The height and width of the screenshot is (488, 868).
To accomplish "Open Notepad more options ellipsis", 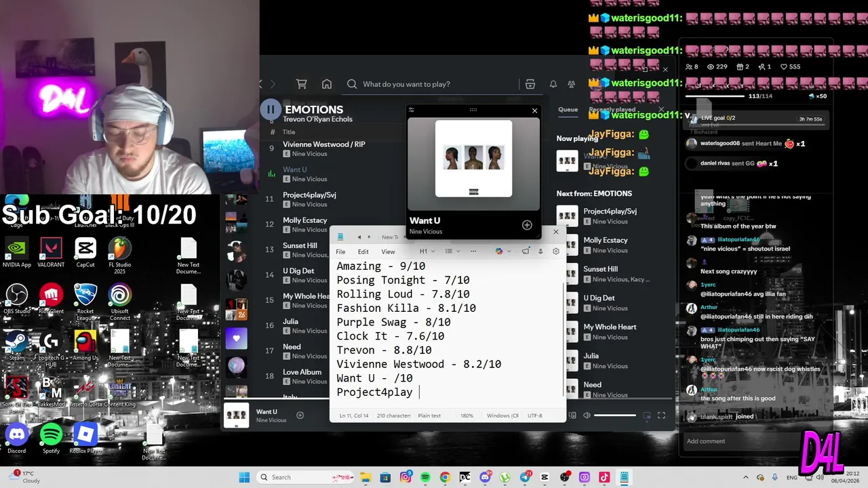I will tap(473, 251).
